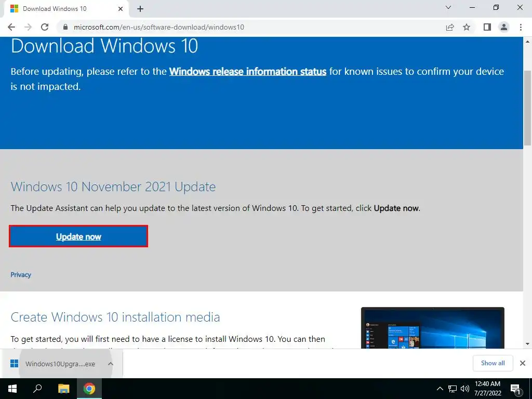Viewport: 532px width, 399px height.
Task: Click the address bar URL
Action: pos(159,27)
